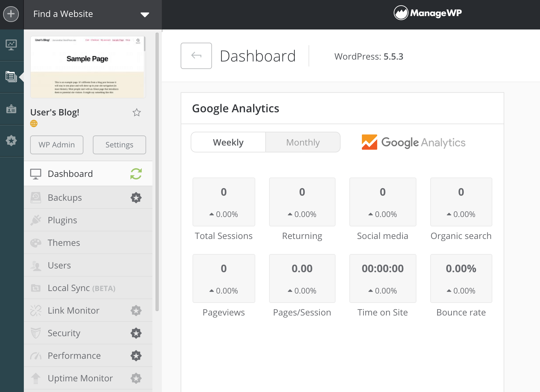540x392 pixels.
Task: Go back using the arrow button
Action: pos(196,56)
